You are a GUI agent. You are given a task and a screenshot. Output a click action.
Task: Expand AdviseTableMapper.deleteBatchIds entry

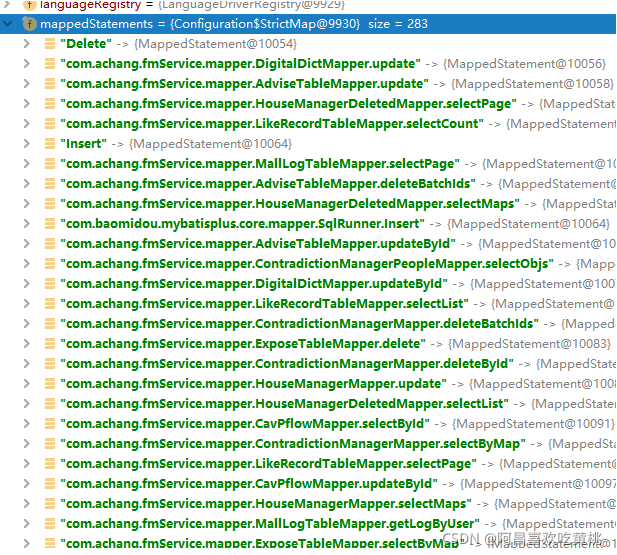[x=27, y=183]
